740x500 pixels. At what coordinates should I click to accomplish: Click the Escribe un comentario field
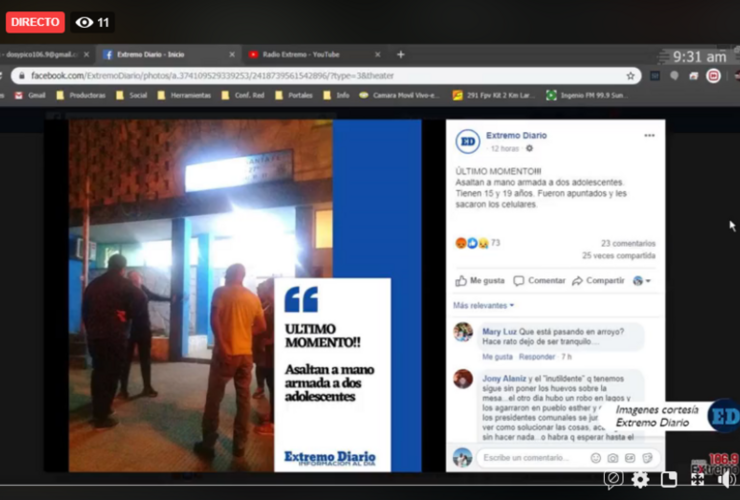(569, 458)
